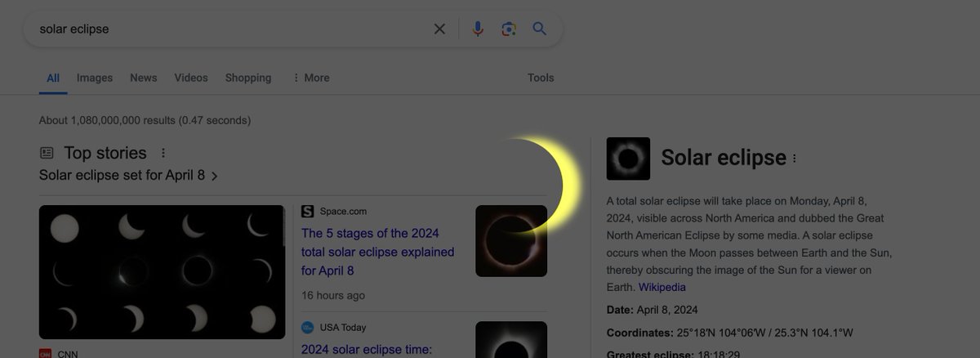Click the 'USA Today' source name
This screenshot has height=358, width=980.
(343, 328)
